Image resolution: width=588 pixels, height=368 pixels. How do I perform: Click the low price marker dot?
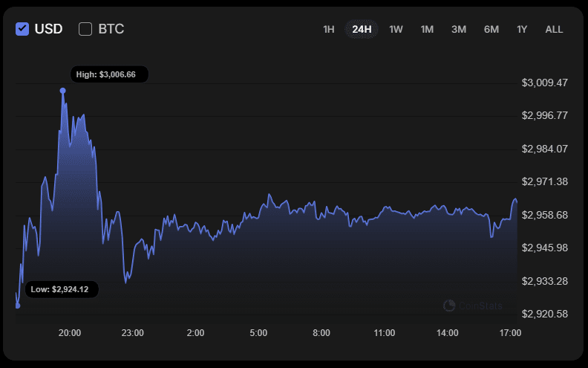click(x=17, y=306)
